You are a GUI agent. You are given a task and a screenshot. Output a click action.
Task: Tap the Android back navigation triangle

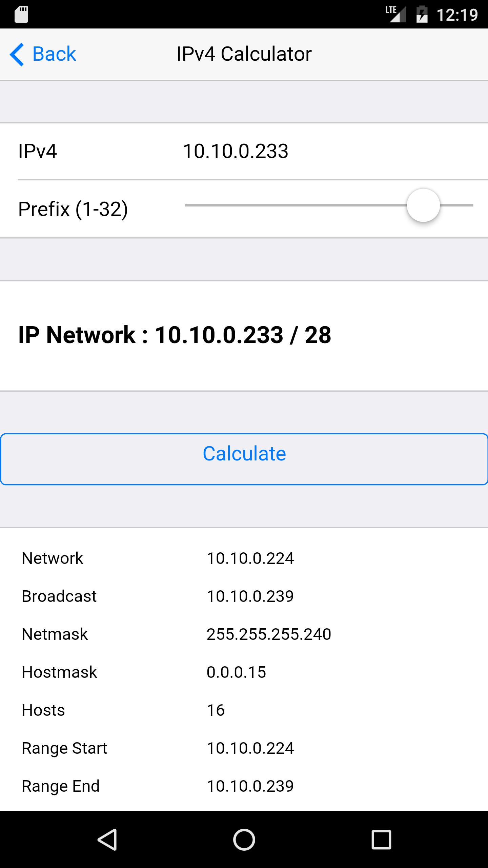(x=108, y=840)
